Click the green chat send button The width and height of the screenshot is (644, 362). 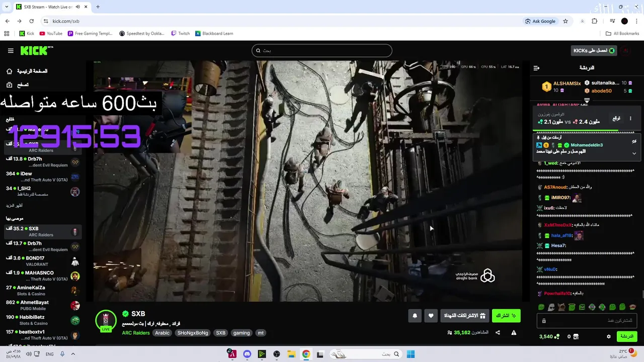coord(627,336)
